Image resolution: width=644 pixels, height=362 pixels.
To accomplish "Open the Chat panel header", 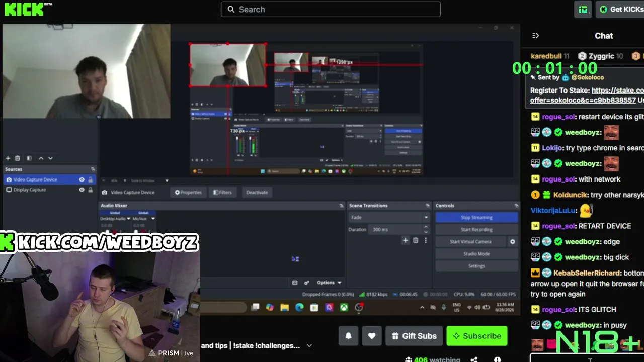I will (604, 36).
